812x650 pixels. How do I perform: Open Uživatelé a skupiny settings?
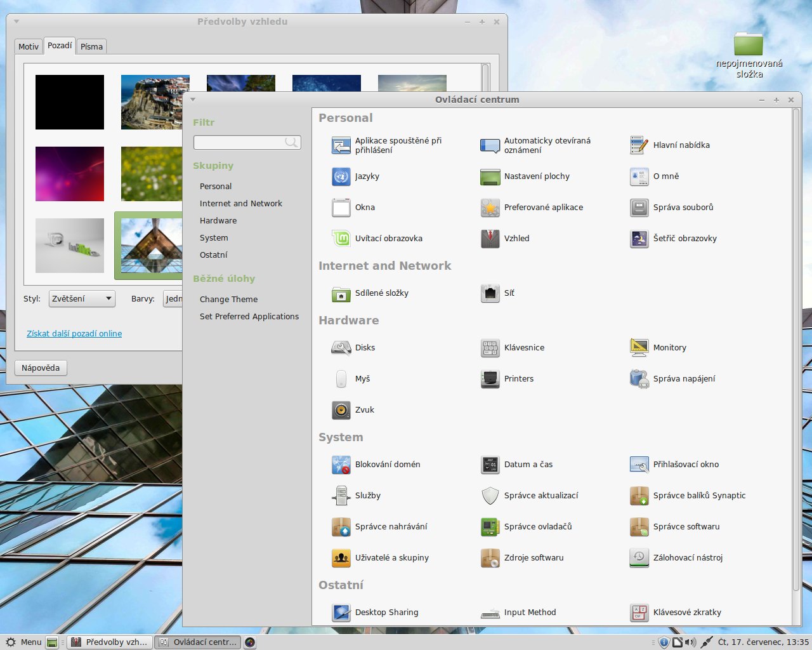point(341,558)
